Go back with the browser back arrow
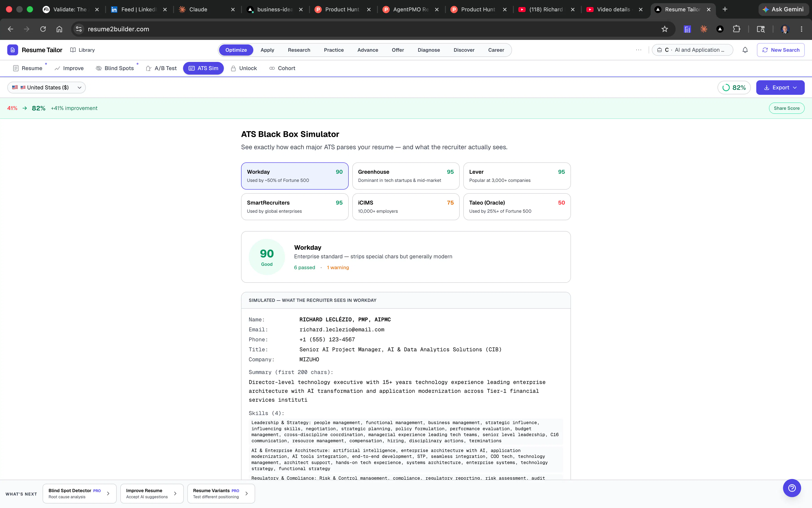This screenshot has width=812, height=508. tap(10, 29)
